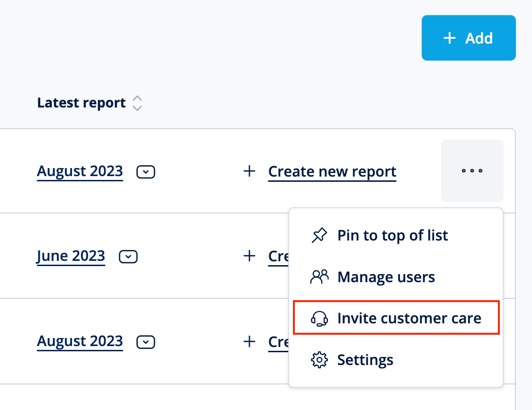
Task: Open the ellipsis menu on the first row
Action: pos(472,171)
